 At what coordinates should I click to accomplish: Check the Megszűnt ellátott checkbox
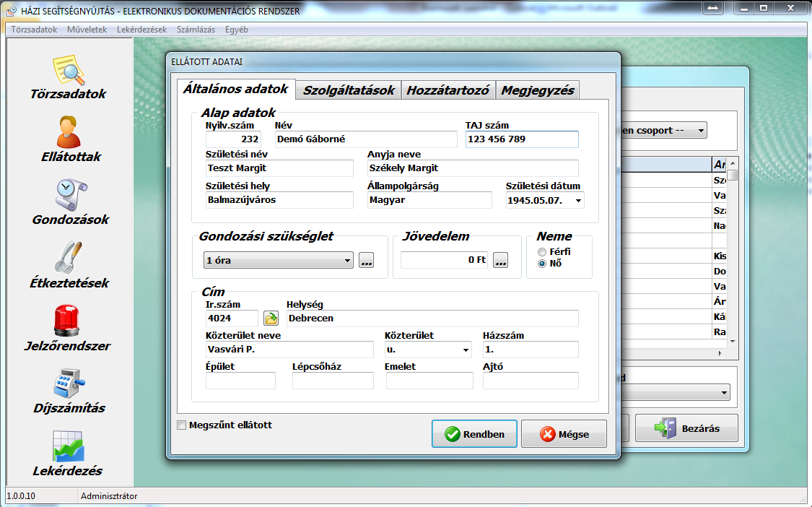(182, 425)
